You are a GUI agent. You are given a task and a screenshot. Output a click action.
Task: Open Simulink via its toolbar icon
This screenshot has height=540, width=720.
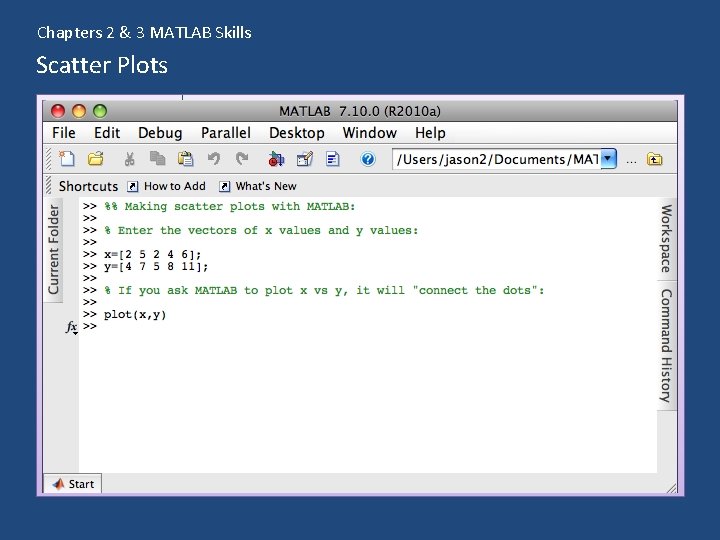(x=276, y=159)
